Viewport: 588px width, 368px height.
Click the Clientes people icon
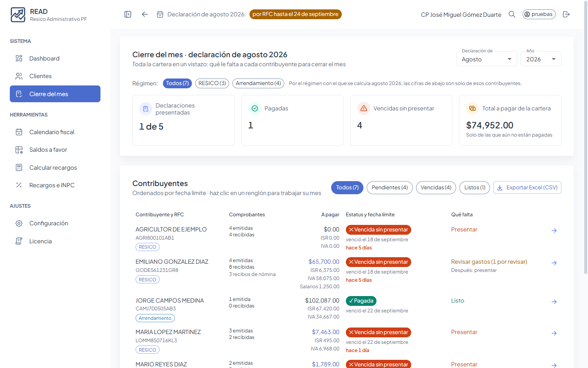[19, 76]
